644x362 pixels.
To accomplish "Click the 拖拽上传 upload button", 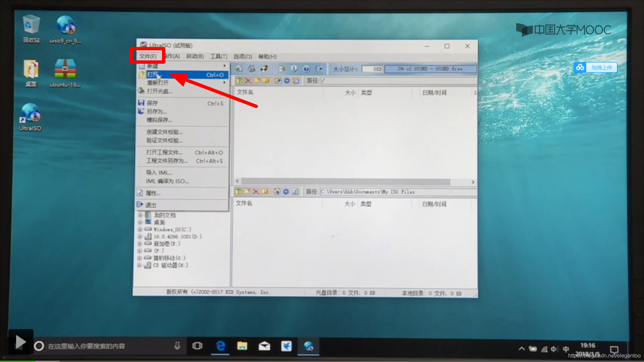I will click(595, 67).
